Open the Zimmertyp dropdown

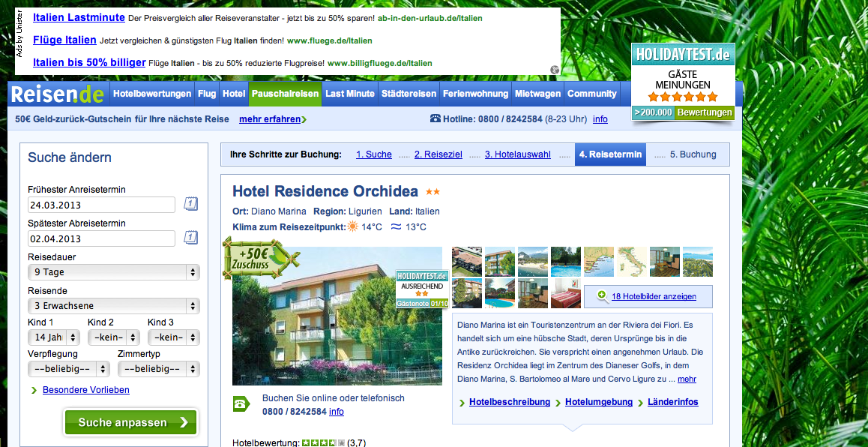pos(158,369)
